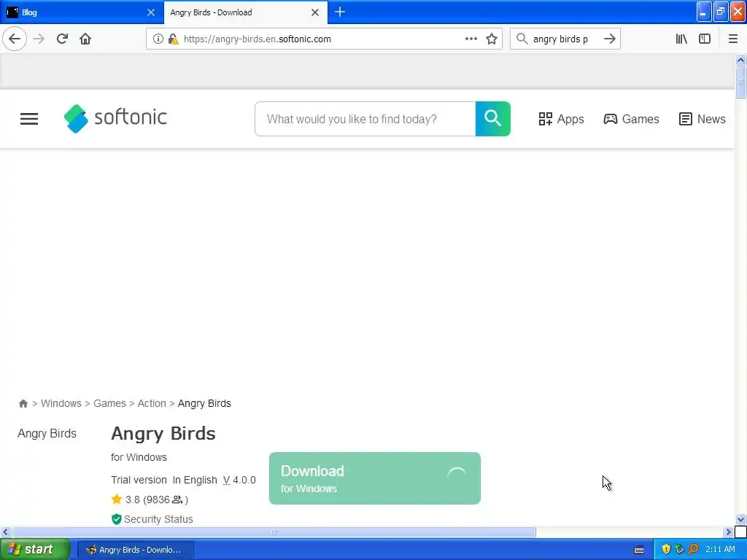
Task: Click the tray network icon
Action: (x=680, y=550)
